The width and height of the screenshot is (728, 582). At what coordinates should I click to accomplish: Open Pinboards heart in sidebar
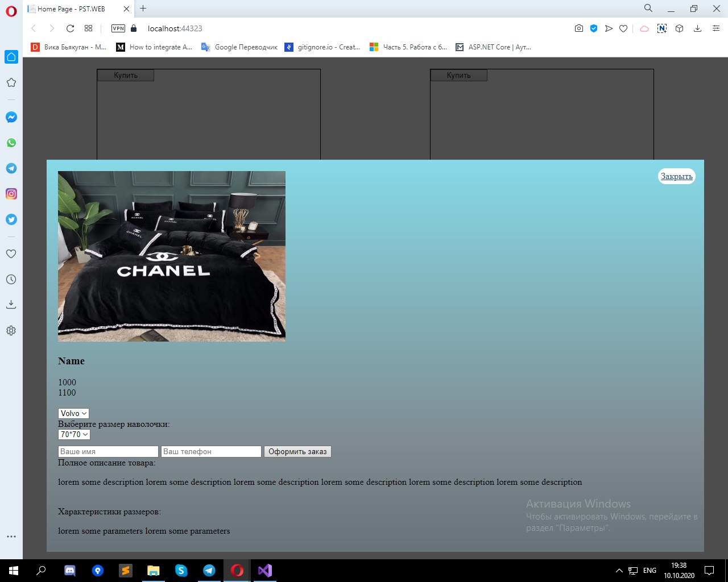11,254
